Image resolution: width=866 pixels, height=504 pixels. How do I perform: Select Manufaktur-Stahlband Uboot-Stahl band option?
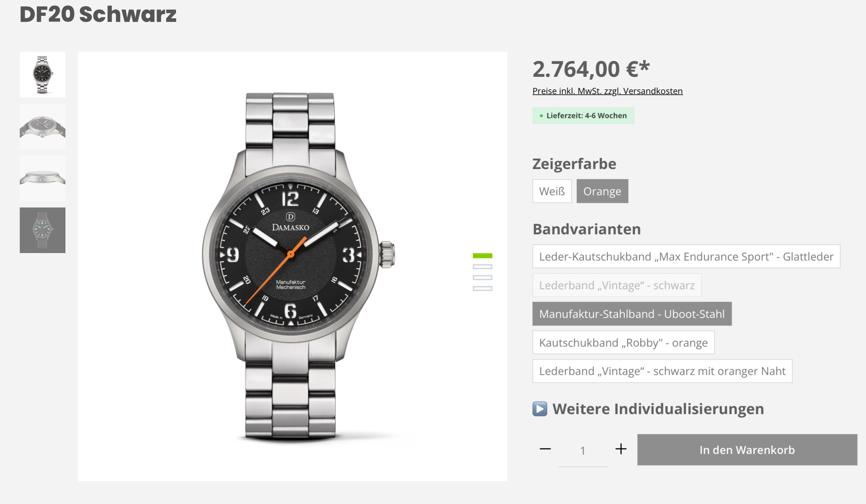(632, 314)
